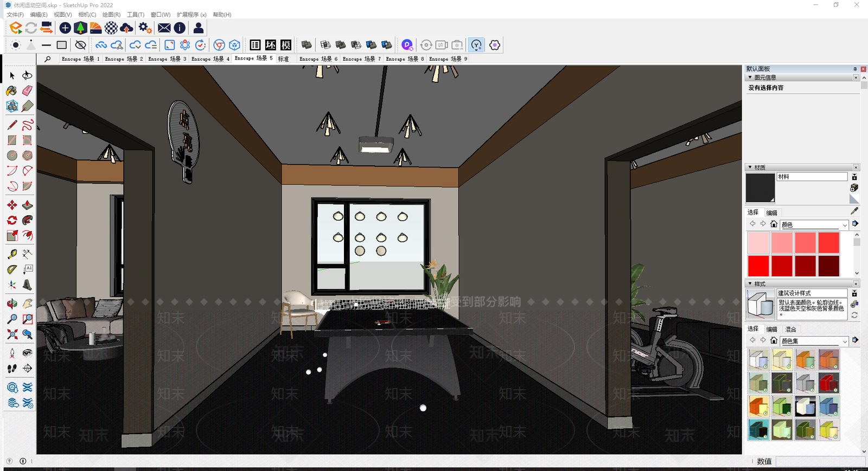This screenshot has width=868, height=471.
Task: Open the styles 混合 tab
Action: coord(791,329)
